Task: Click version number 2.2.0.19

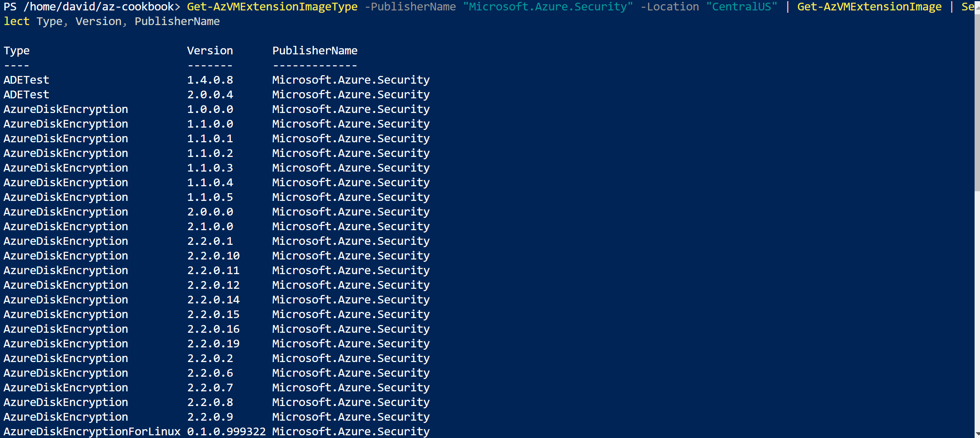Action: 213,343
